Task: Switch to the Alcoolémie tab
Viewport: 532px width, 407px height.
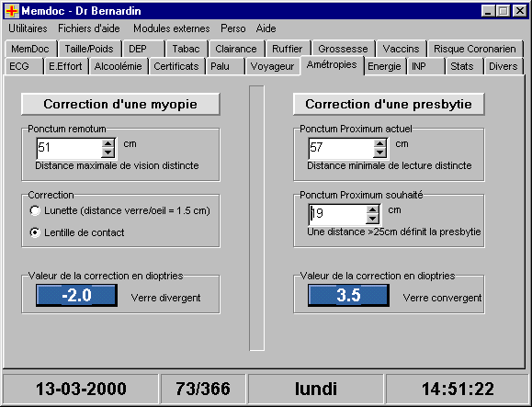Action: coord(119,66)
